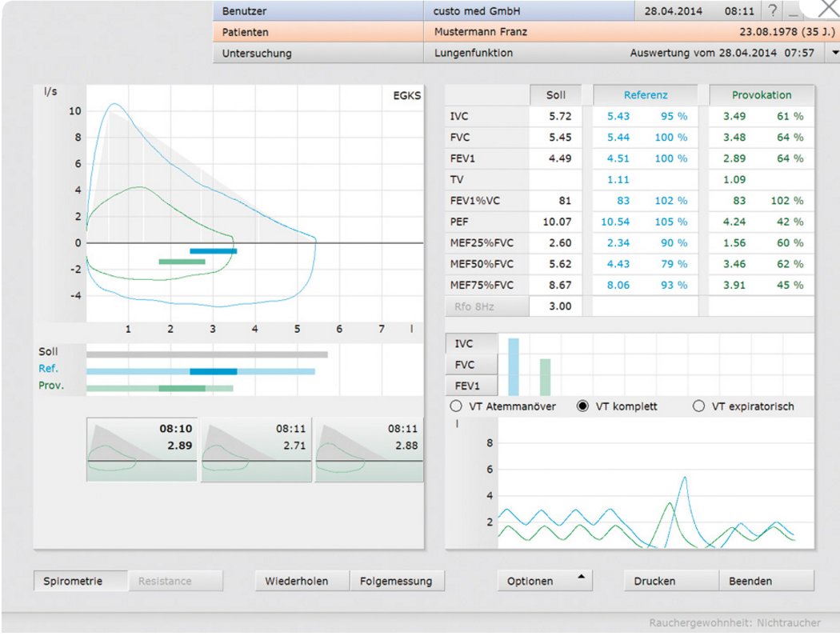Open the Optionen menu arrow
840x636 pixels.
(x=581, y=578)
